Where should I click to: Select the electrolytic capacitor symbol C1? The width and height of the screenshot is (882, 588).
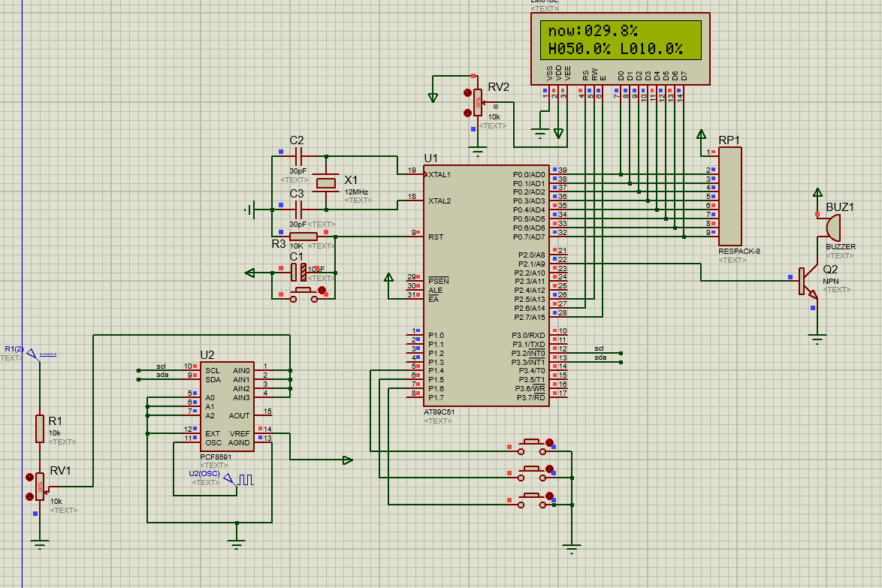(x=299, y=273)
